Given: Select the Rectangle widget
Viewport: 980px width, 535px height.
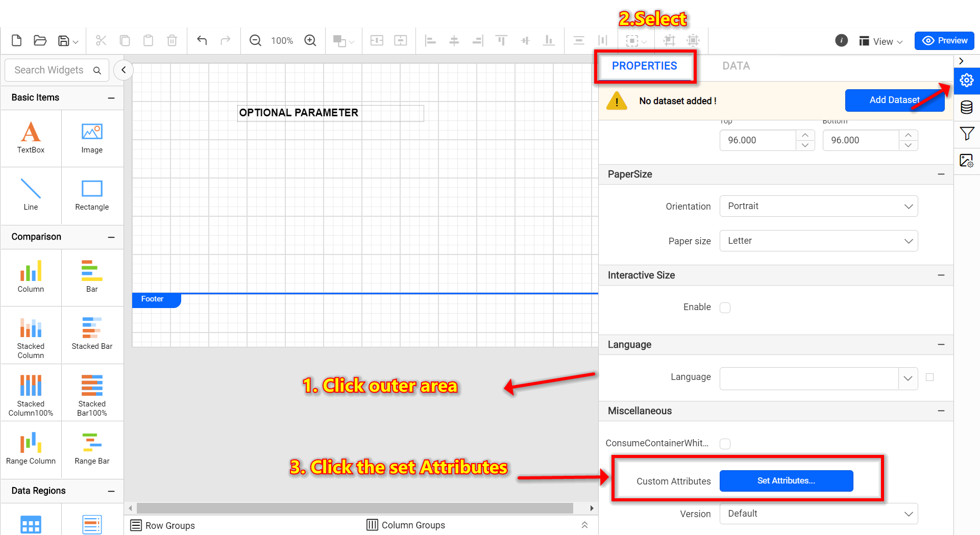Looking at the screenshot, I should pos(92,195).
